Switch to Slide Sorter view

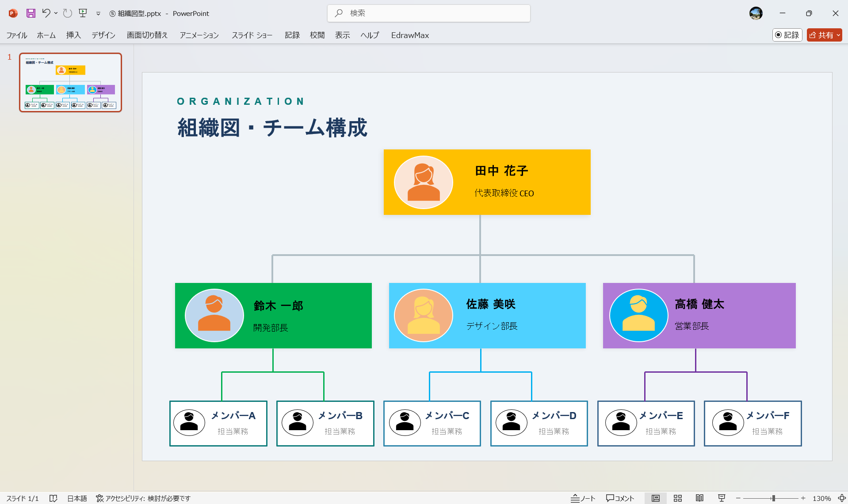click(677, 498)
